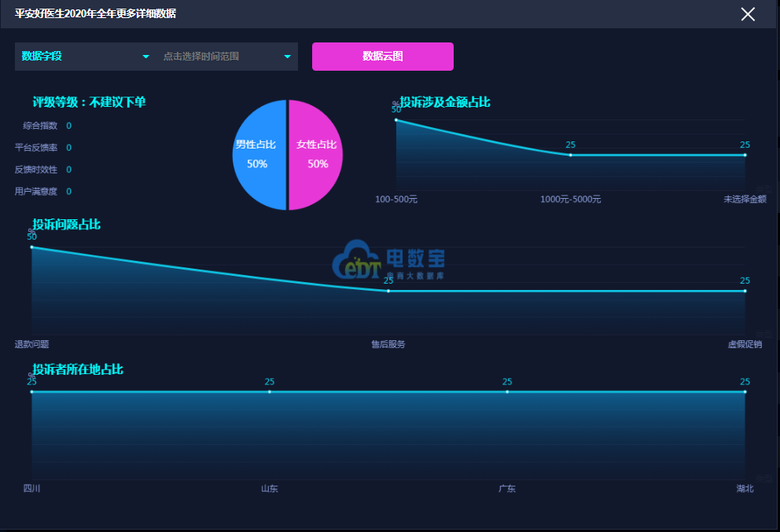Click the 四川 data point
Viewport: 780px width, 532px height.
pyautogui.click(x=31, y=392)
